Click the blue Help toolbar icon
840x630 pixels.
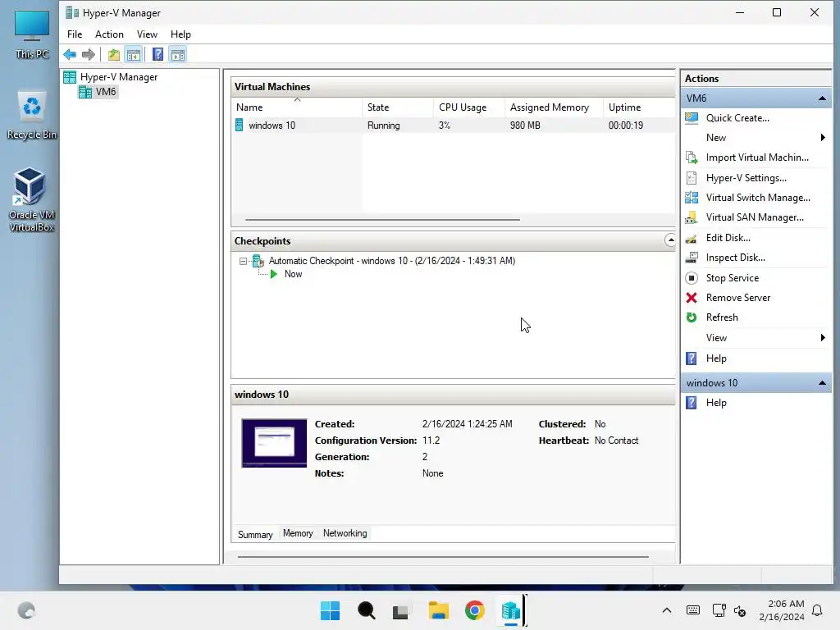158,55
